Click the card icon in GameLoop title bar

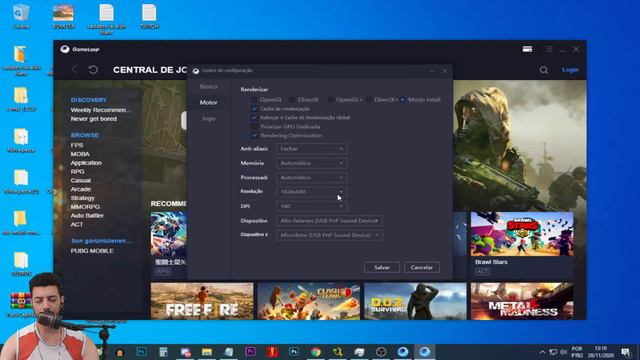point(527,49)
